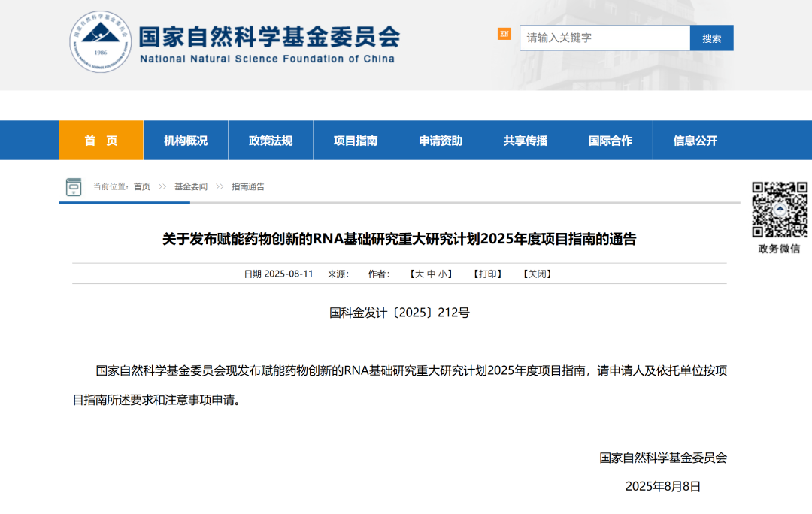Go to the 指南通告 breadcrumb link
Image resolution: width=812 pixels, height=514 pixels.
coord(248,186)
